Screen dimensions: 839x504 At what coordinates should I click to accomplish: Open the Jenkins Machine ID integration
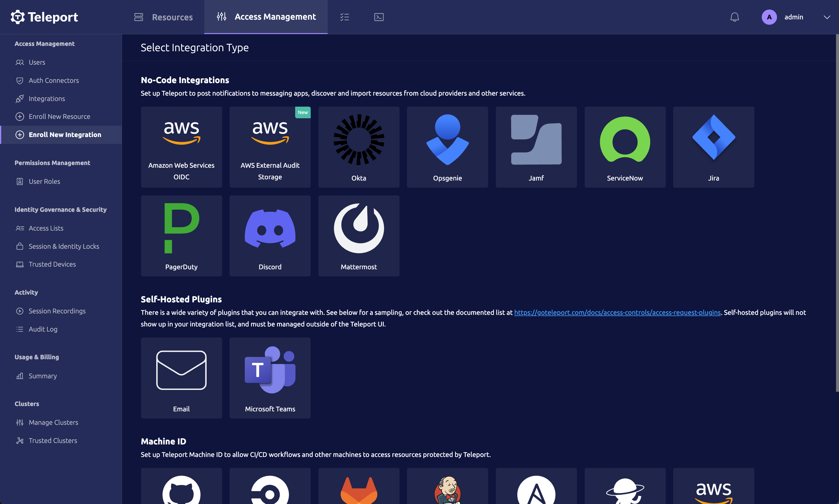click(447, 490)
